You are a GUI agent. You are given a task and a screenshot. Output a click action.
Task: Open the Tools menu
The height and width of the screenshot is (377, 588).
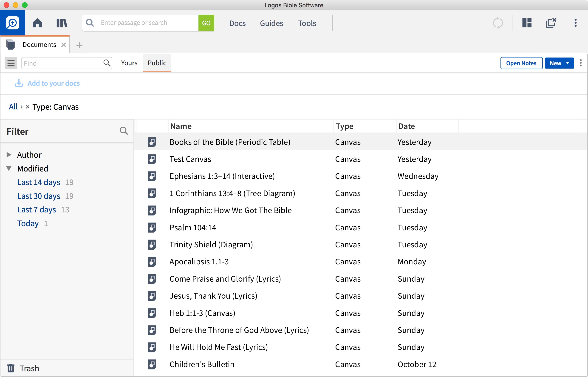click(x=307, y=23)
